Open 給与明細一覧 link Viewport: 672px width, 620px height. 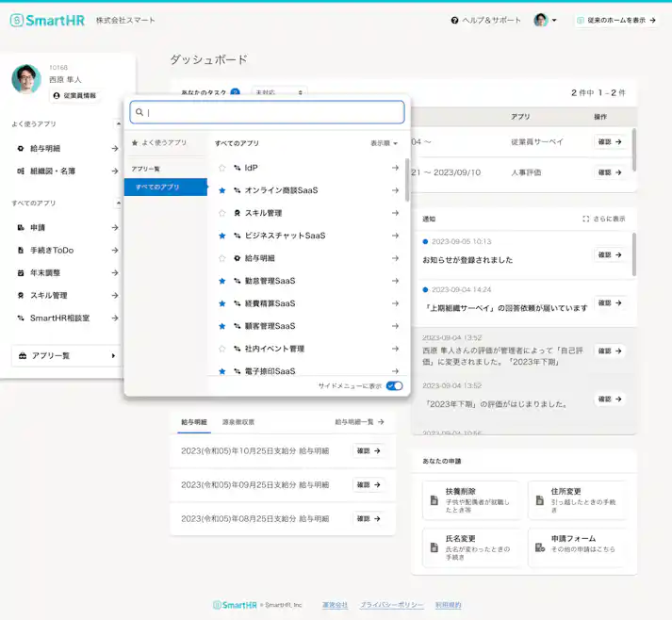point(359,422)
